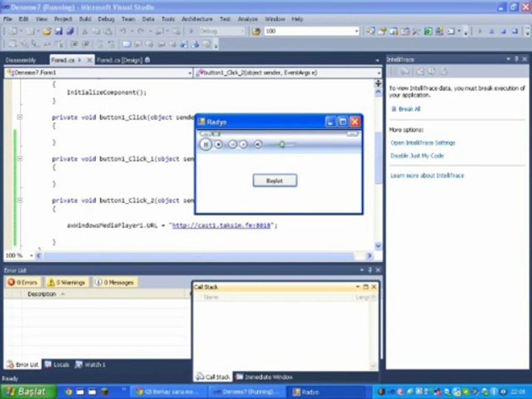Switch to the Watch 1 tab
The image size is (532, 399).
90,365
